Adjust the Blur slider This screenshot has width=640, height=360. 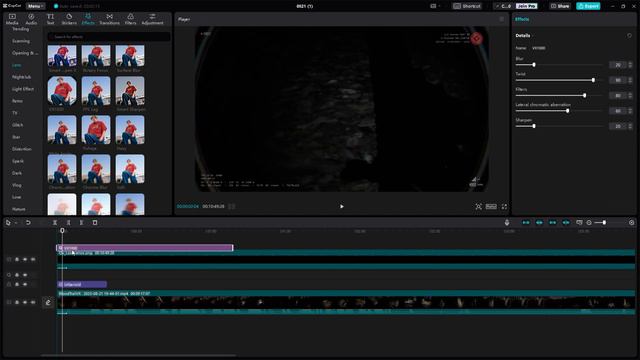[559, 65]
